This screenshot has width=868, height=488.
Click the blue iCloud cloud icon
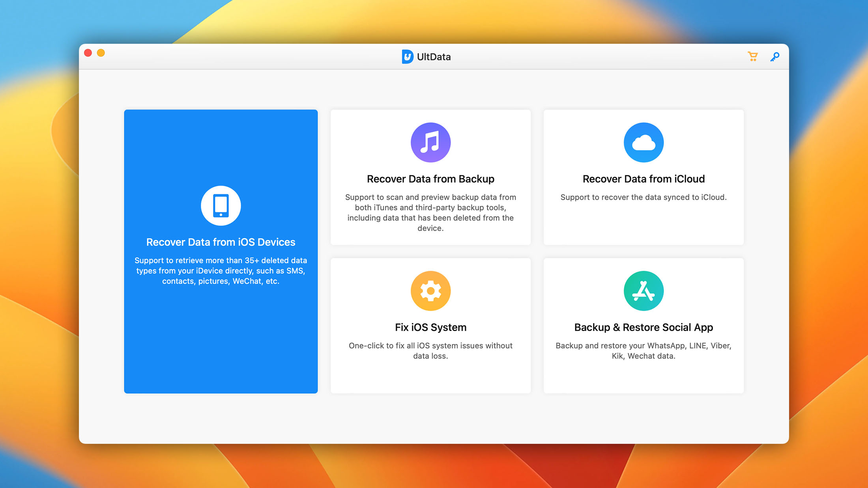[x=644, y=142]
